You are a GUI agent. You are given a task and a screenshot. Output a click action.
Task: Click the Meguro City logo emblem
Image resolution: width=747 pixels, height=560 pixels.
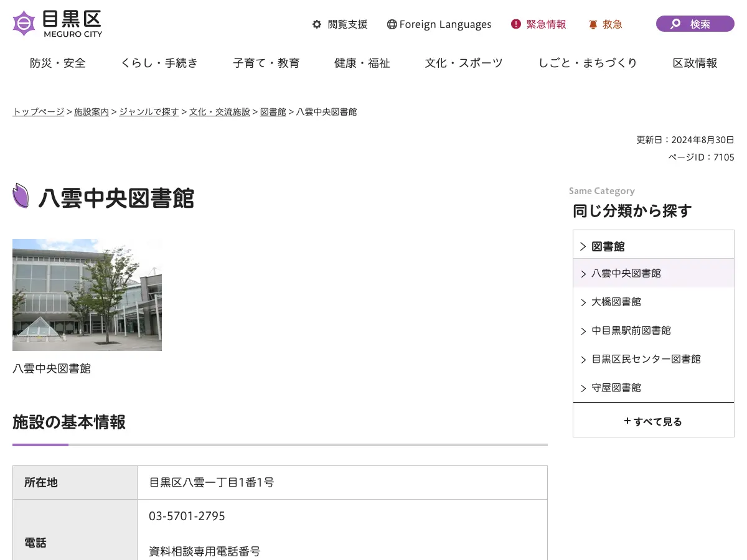click(x=24, y=24)
